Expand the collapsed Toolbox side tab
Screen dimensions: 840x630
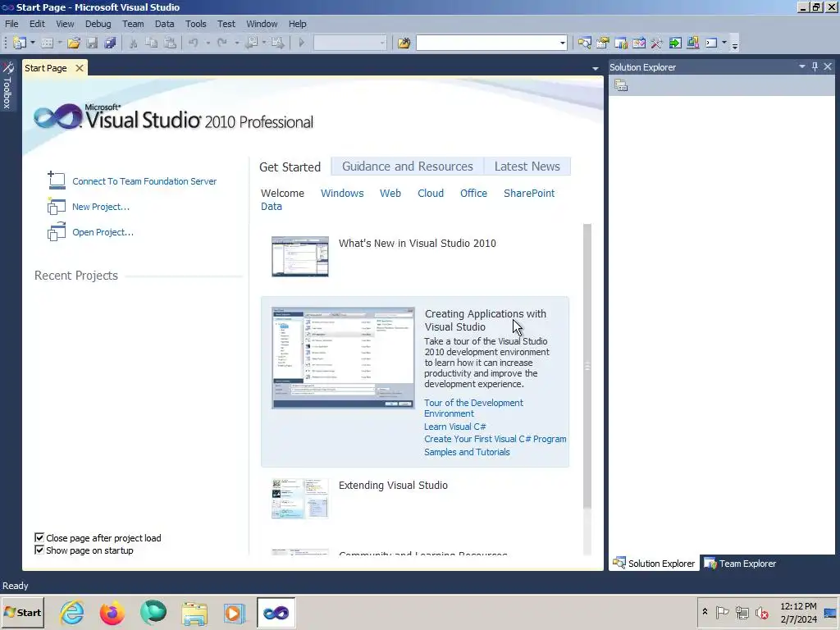tap(7, 85)
